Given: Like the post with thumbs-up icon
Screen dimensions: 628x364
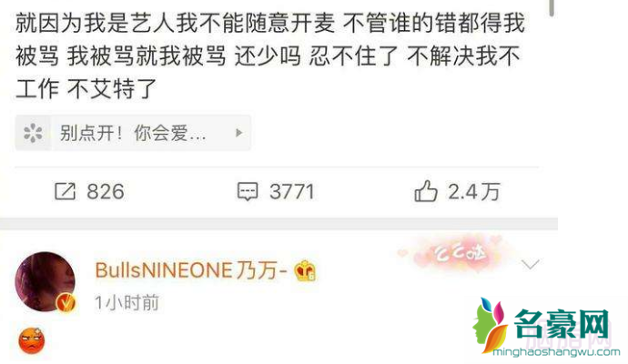Looking at the screenshot, I should pyautogui.click(x=426, y=190).
